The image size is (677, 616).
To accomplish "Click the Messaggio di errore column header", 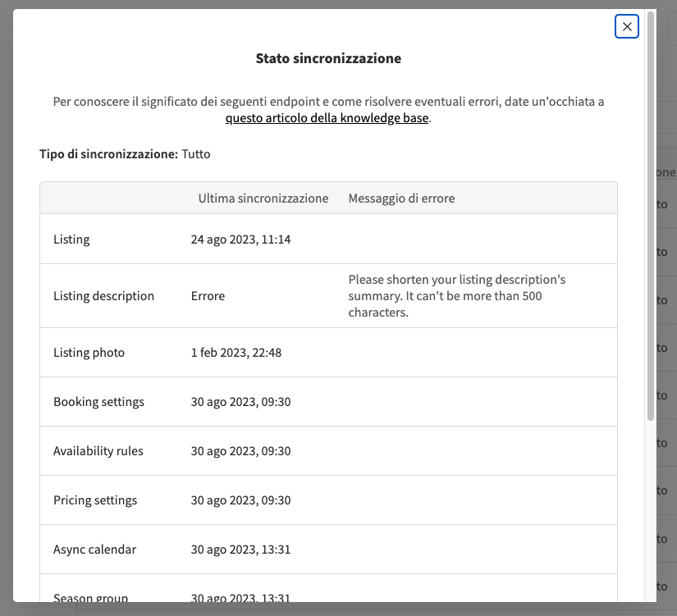I will click(401, 198).
